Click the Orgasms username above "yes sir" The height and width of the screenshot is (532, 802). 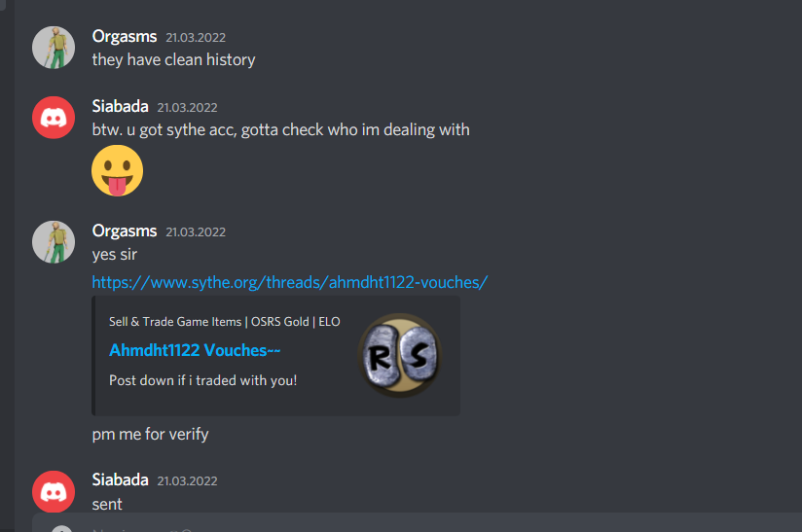click(125, 231)
